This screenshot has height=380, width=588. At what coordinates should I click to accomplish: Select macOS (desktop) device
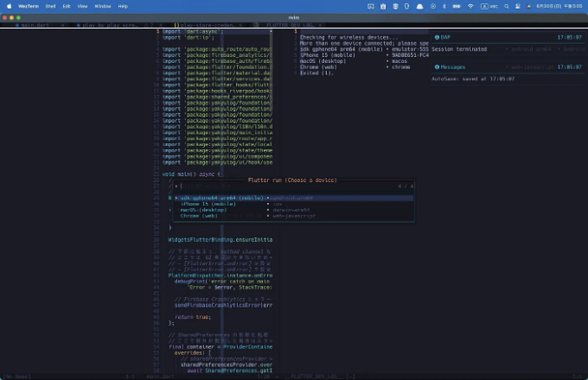coord(294,210)
